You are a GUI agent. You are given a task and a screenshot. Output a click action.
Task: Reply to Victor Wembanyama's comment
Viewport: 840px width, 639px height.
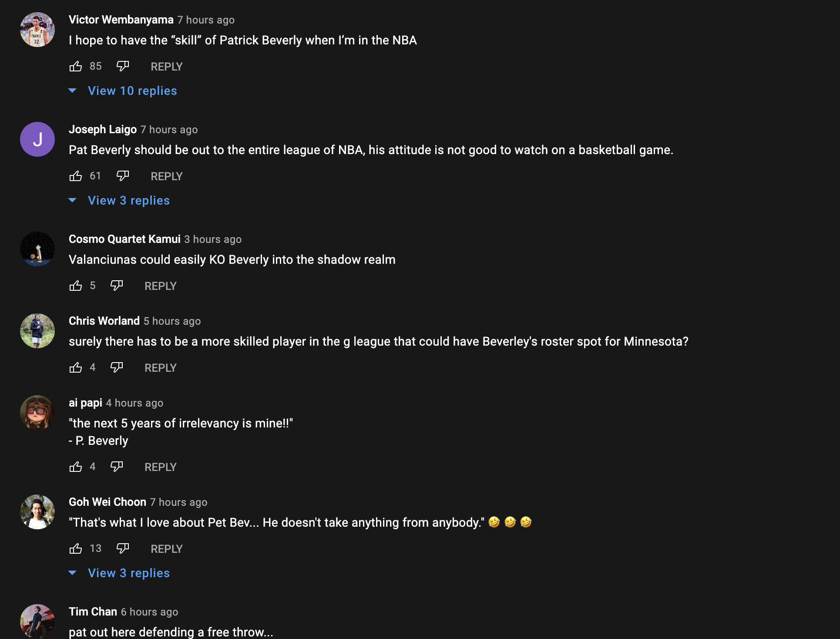(166, 67)
